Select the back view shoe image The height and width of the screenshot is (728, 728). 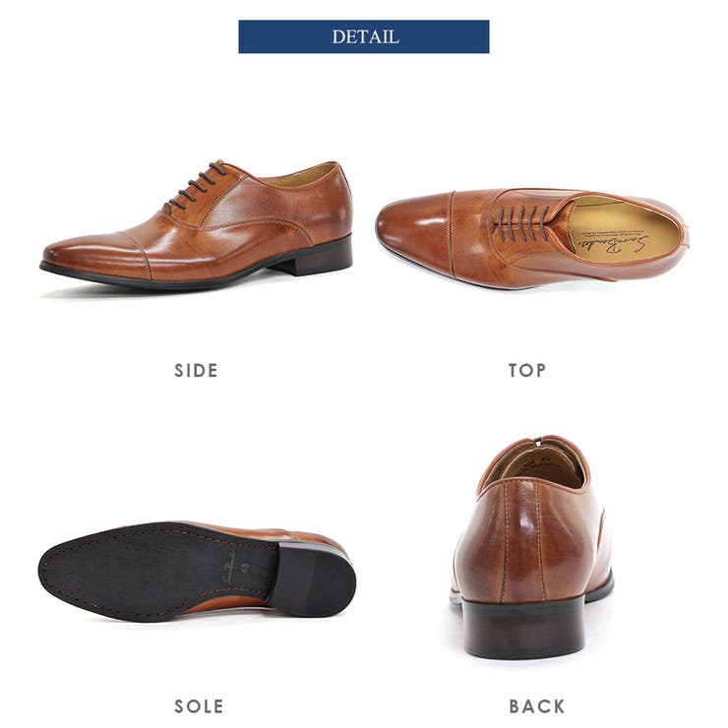point(531,547)
